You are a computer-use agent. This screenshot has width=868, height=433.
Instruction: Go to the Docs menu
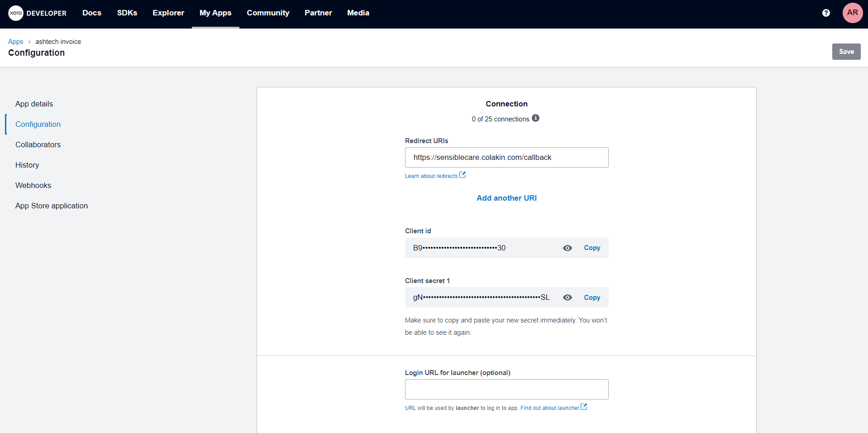click(x=92, y=13)
